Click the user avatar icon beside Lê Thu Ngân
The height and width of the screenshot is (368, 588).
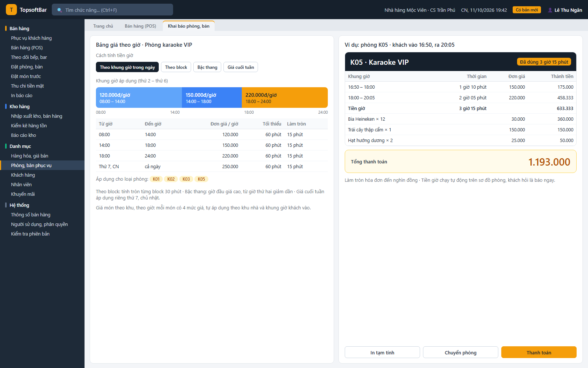(550, 10)
